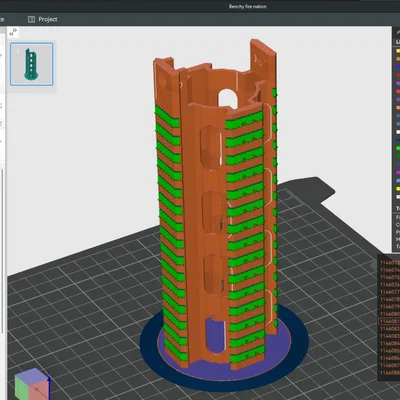400x400 pixels.
Task: Select the highlighted G-code line 1146081
Action: [x=389, y=321]
